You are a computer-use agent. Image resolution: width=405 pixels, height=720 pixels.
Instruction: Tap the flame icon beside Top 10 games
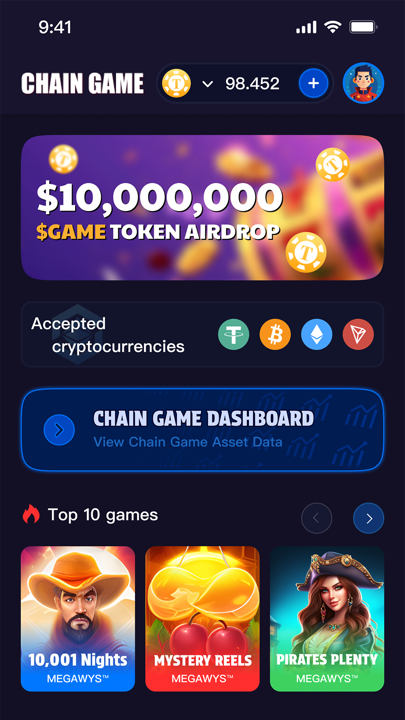31,515
